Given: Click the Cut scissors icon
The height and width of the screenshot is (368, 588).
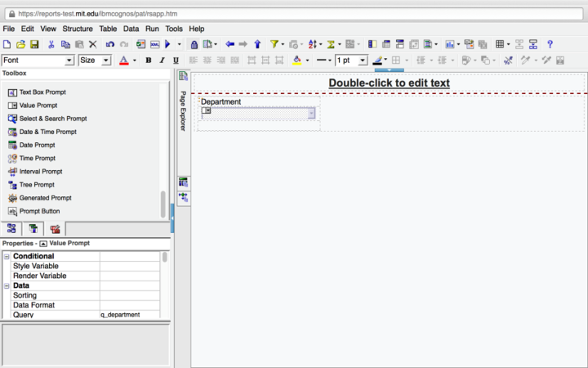Looking at the screenshot, I should point(51,44).
